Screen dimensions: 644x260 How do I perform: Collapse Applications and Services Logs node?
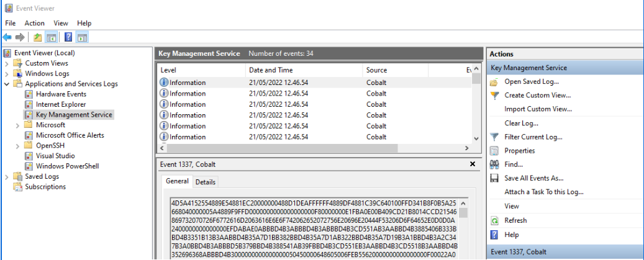click(x=7, y=84)
